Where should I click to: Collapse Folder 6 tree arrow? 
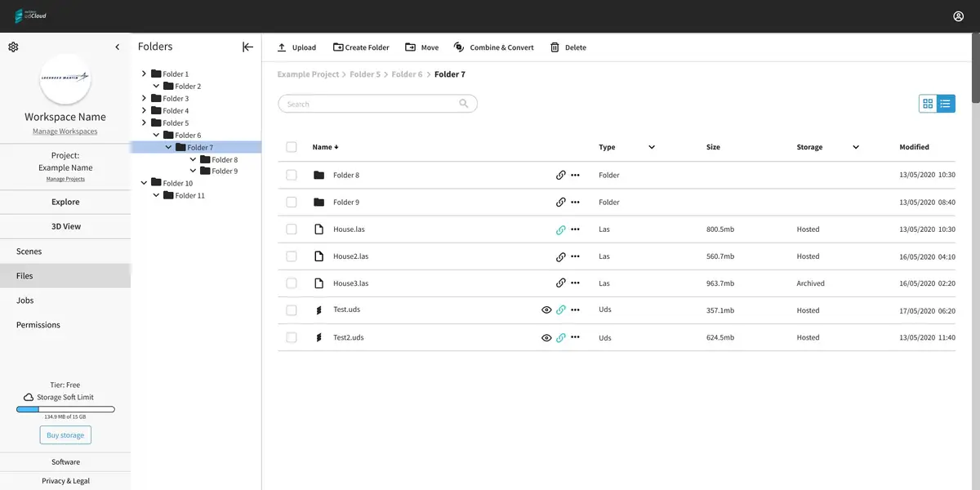click(156, 135)
